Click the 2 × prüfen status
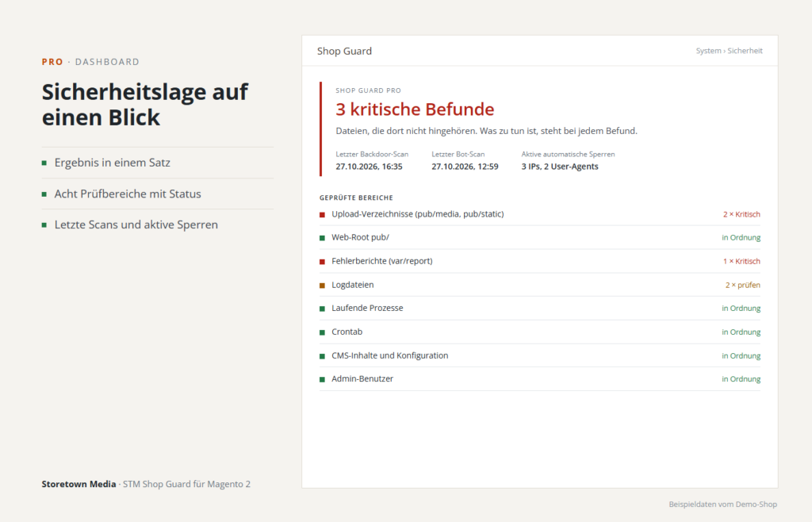 click(x=742, y=286)
